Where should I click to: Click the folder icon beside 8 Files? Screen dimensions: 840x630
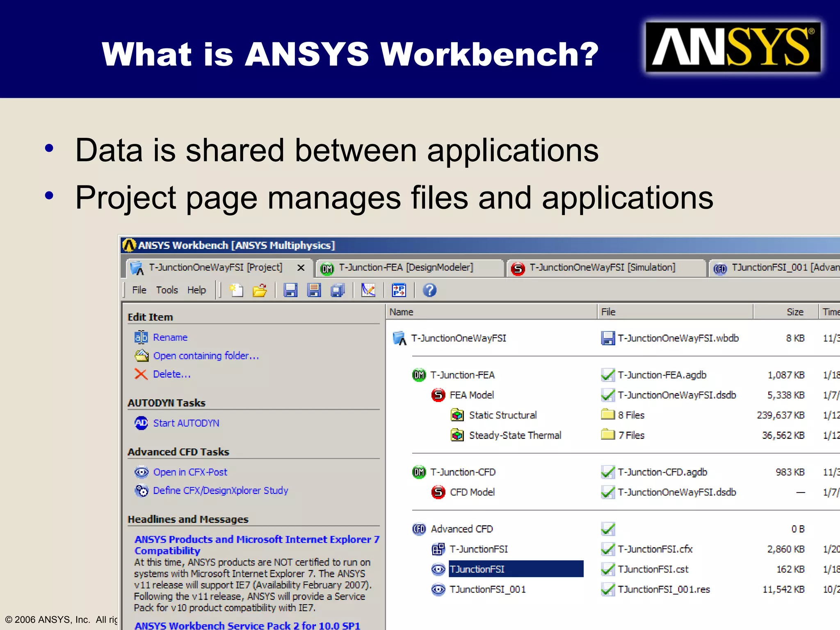pyautogui.click(x=608, y=415)
